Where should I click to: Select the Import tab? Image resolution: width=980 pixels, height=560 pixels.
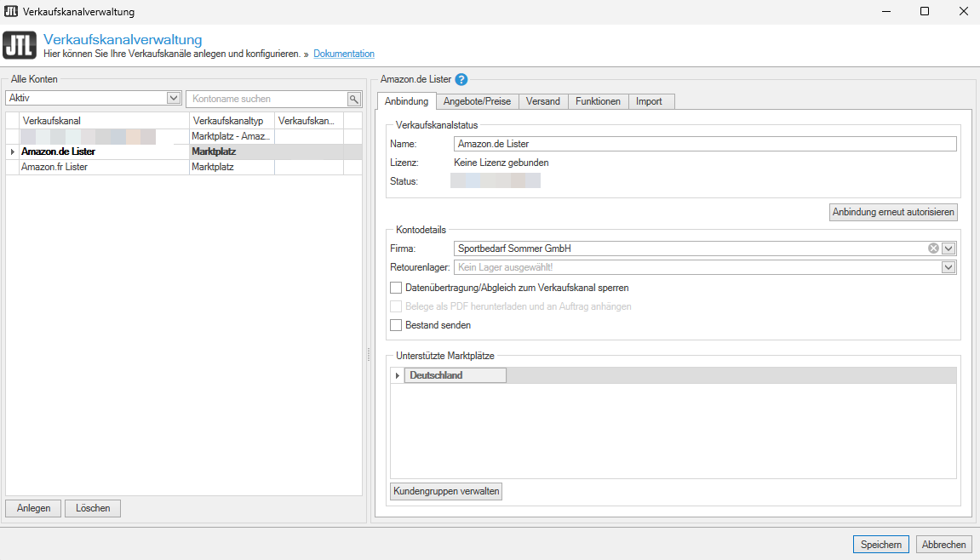click(x=649, y=101)
